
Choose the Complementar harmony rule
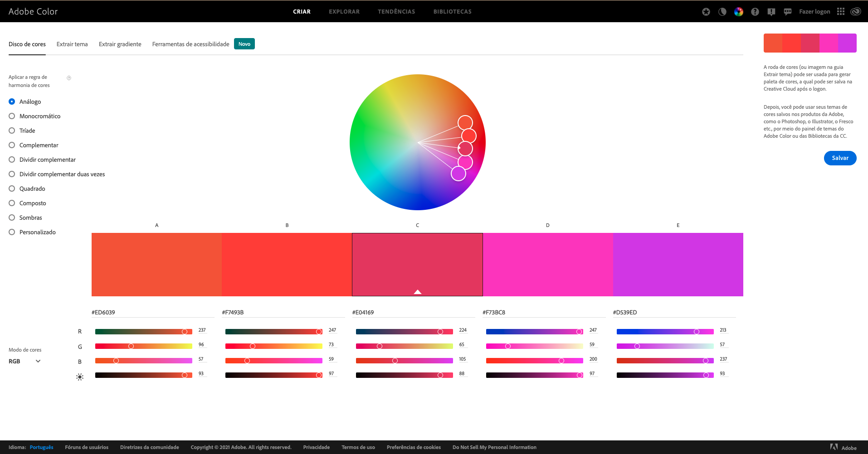[x=11, y=145]
